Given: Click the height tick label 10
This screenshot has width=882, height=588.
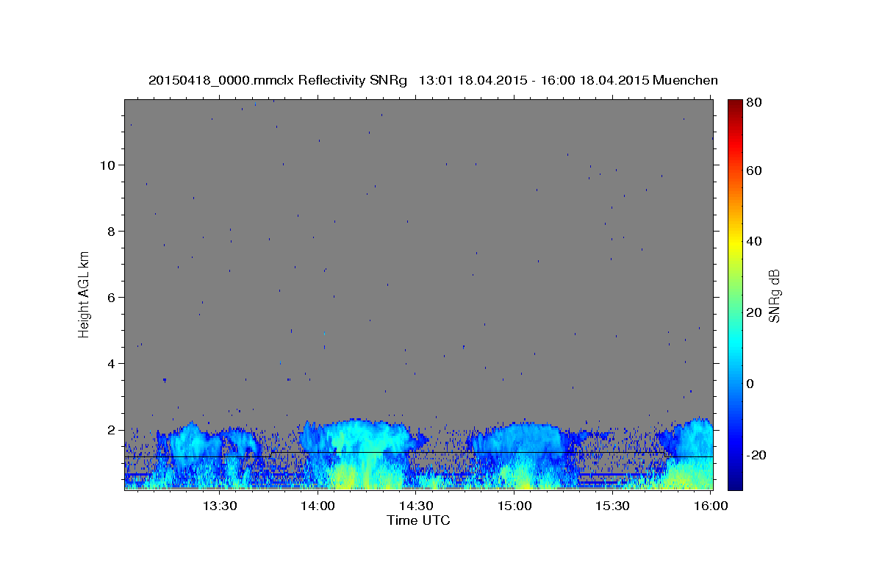Looking at the screenshot, I should [107, 165].
